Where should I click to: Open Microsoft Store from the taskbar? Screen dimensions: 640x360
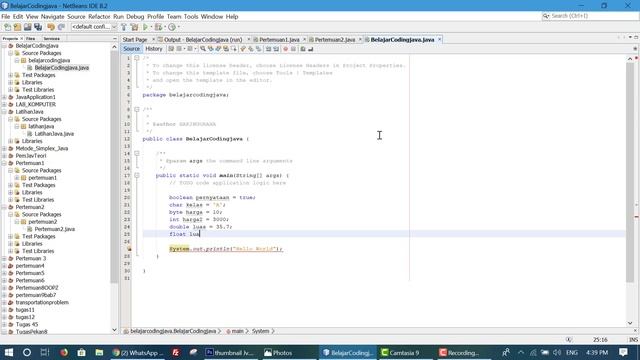click(x=81, y=352)
